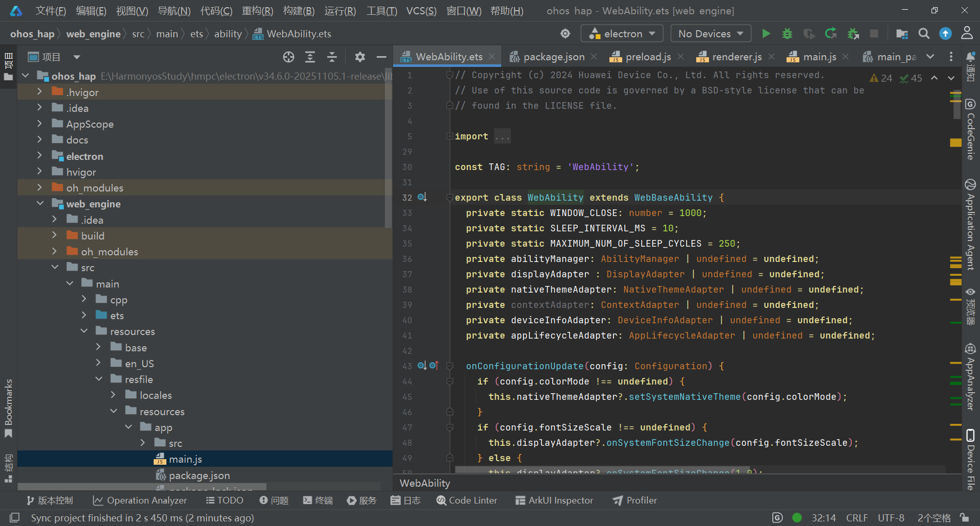Click the user account avatar icon
Image resolution: width=980 pixels, height=526 pixels.
(x=967, y=34)
